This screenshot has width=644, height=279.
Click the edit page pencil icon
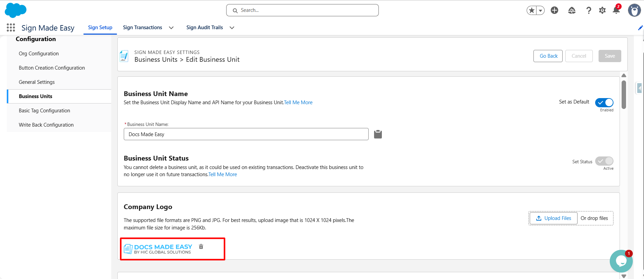640,28
